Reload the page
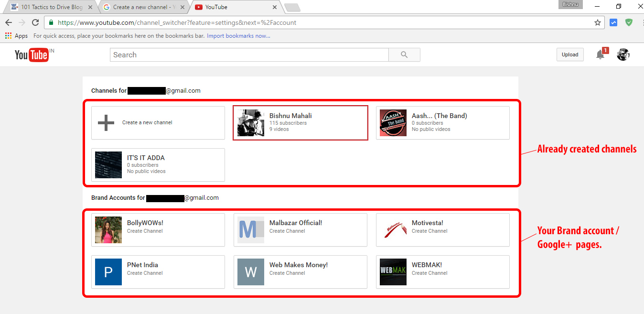The image size is (644, 314). 35,22
